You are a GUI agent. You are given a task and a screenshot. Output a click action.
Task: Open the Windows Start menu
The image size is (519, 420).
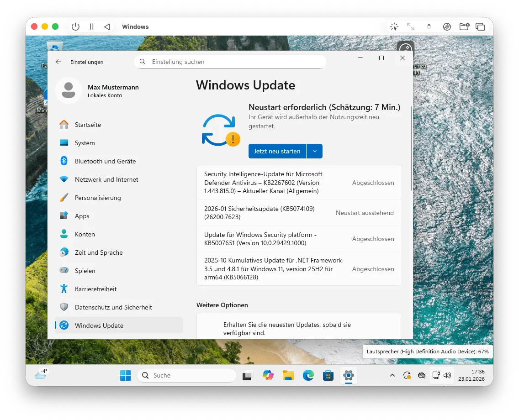click(126, 375)
